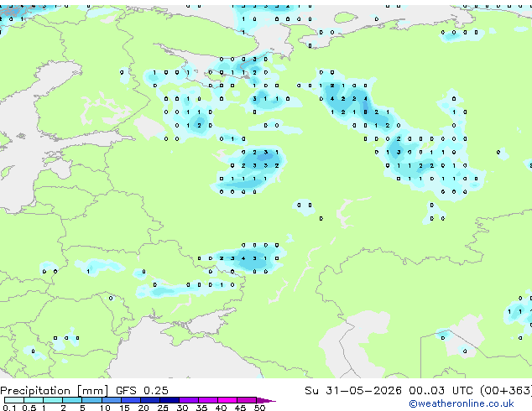Select the legend swatch between 2 and 5

click(x=72, y=400)
